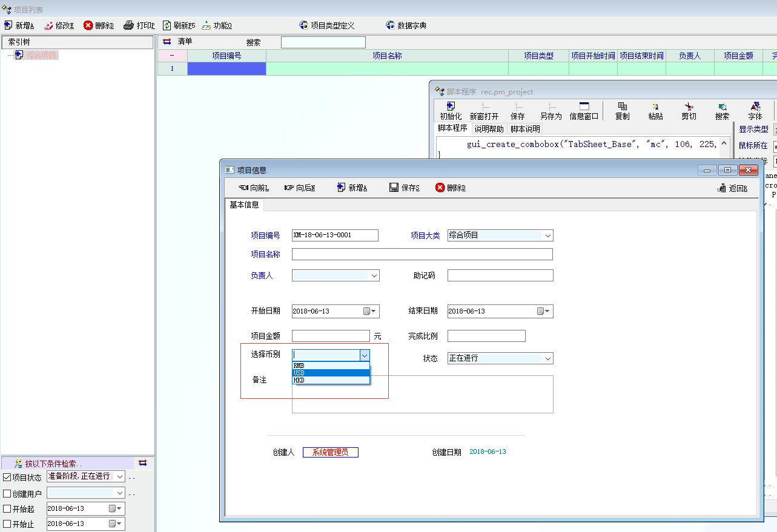The height and width of the screenshot is (532, 777).
Task: Select 综合项目 in the index tree
Action: click(42, 55)
